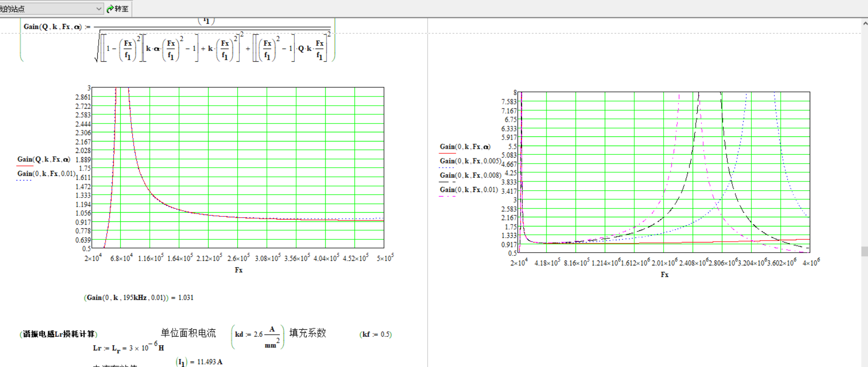Click the Lr := 3×10⁻⁶ H equation
Image resolution: width=868 pixels, height=367 pixels.
click(x=128, y=347)
